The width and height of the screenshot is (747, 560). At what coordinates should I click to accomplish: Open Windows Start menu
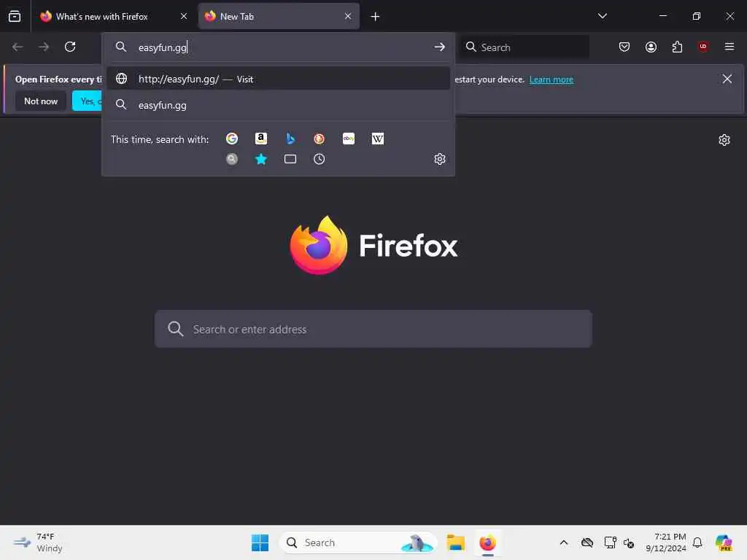coord(260,542)
